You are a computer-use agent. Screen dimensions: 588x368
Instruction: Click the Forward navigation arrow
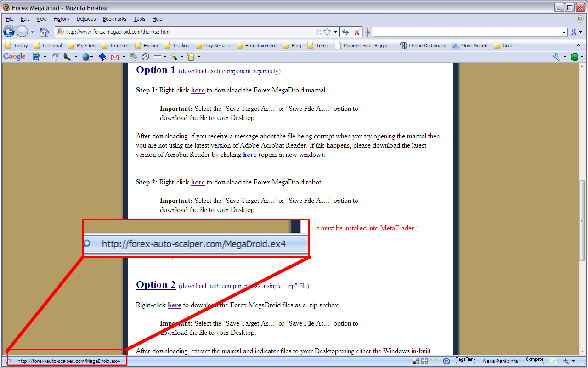point(22,32)
